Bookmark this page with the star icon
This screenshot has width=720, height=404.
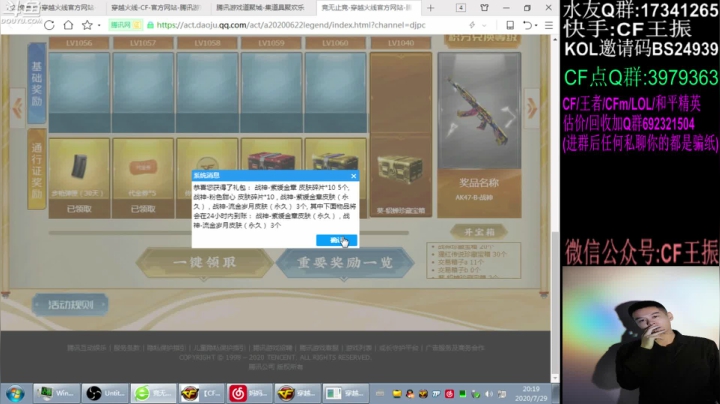click(87, 25)
